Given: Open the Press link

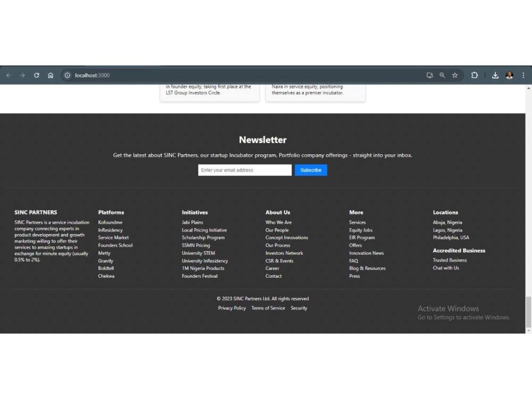Looking at the screenshot, I should (x=354, y=276).
